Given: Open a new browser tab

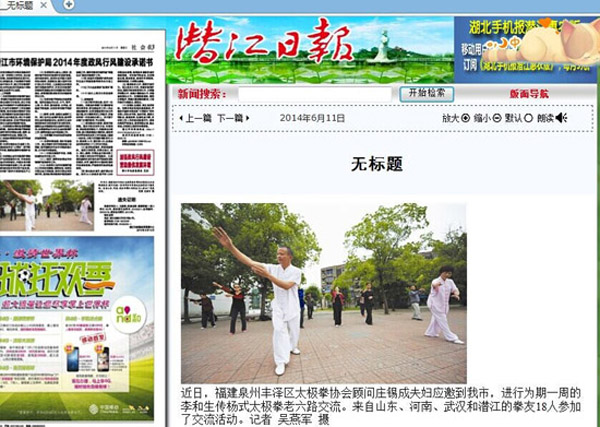Looking at the screenshot, I should tap(68, 5).
